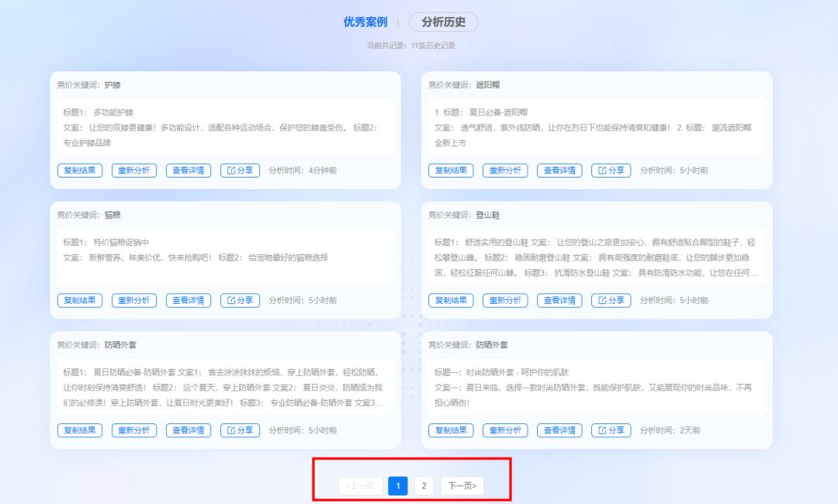
Task: View details of the 猫粮 analysis
Action: point(189,300)
